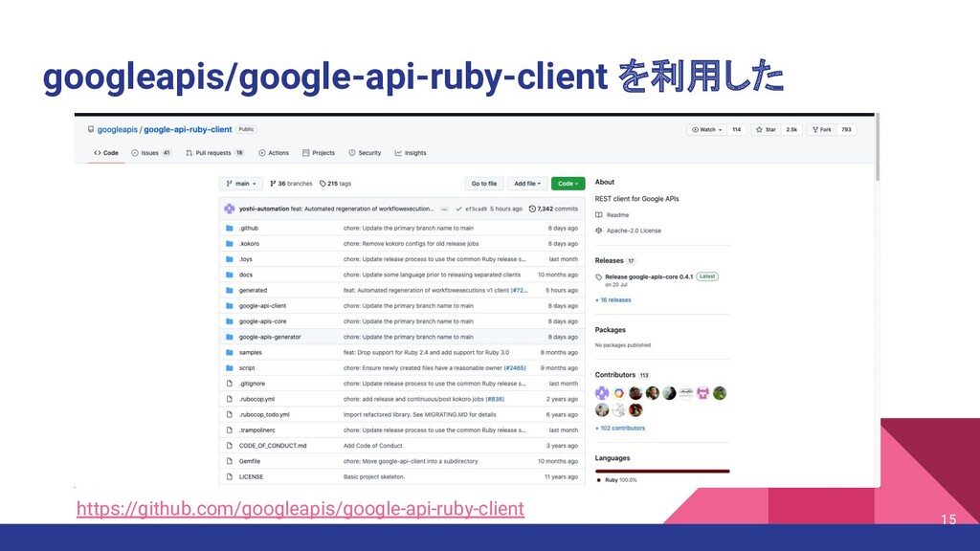Click the Ruby language bar
Screen dimensions: 980x551
(x=662, y=472)
